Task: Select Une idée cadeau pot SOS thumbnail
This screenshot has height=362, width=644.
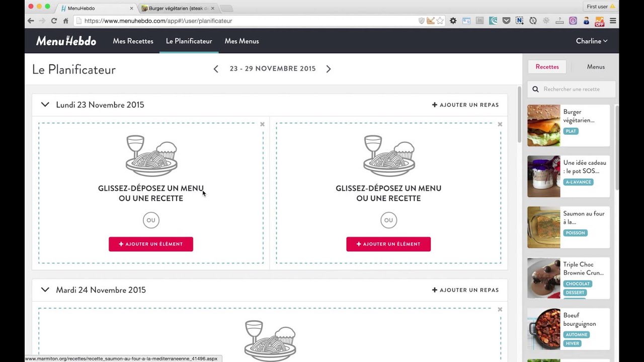Action: 543,176
